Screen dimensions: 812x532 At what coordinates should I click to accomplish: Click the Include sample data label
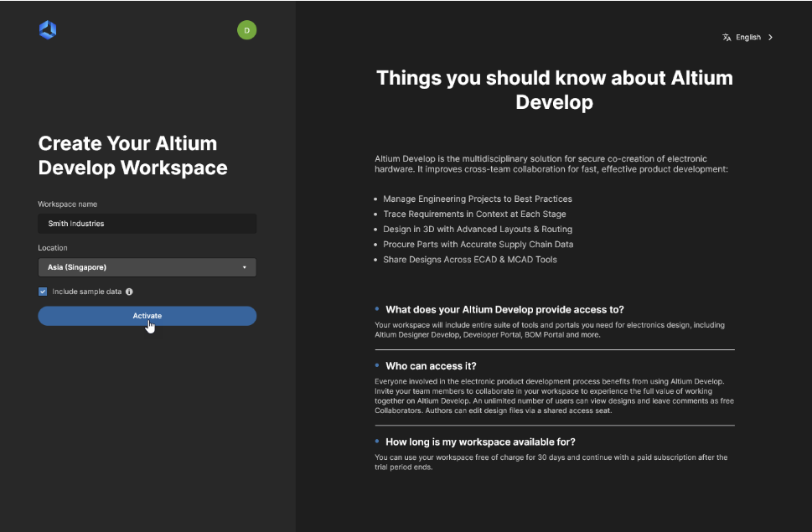tap(86, 292)
